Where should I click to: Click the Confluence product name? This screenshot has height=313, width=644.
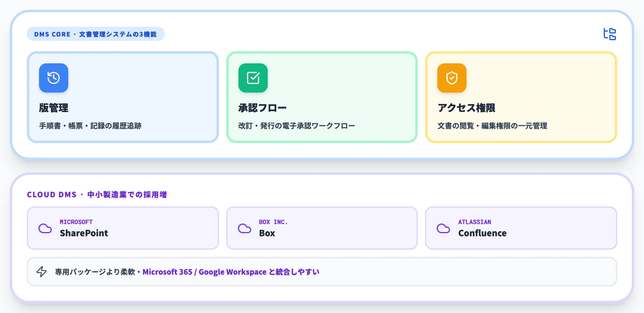pyautogui.click(x=482, y=233)
